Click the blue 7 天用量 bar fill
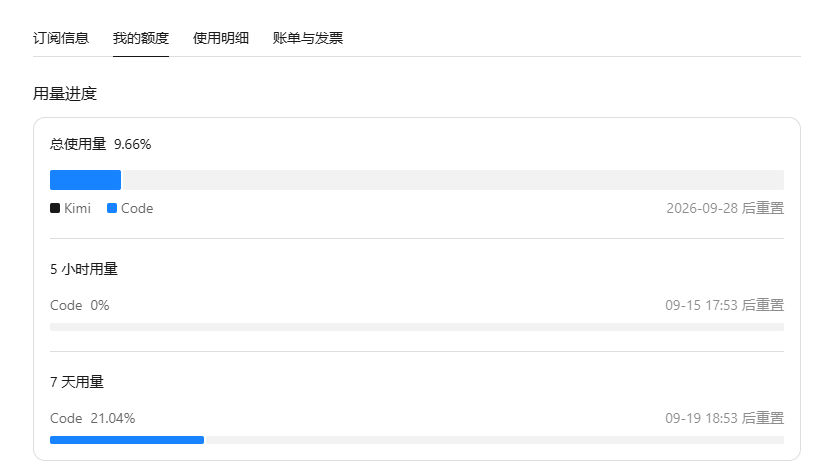The image size is (839, 476). 127,440
